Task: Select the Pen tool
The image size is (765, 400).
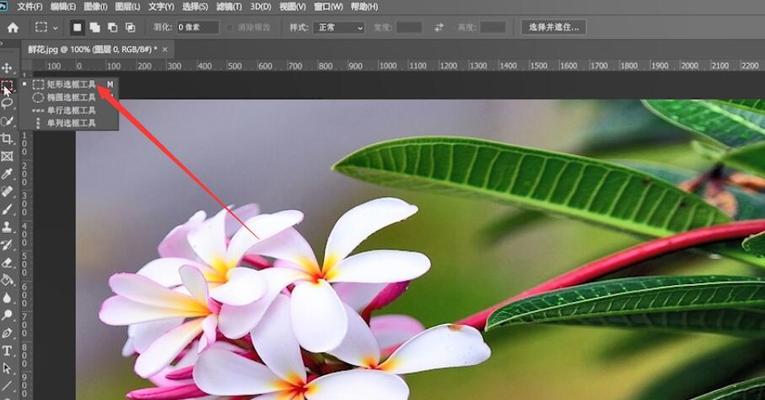Action: pyautogui.click(x=7, y=333)
